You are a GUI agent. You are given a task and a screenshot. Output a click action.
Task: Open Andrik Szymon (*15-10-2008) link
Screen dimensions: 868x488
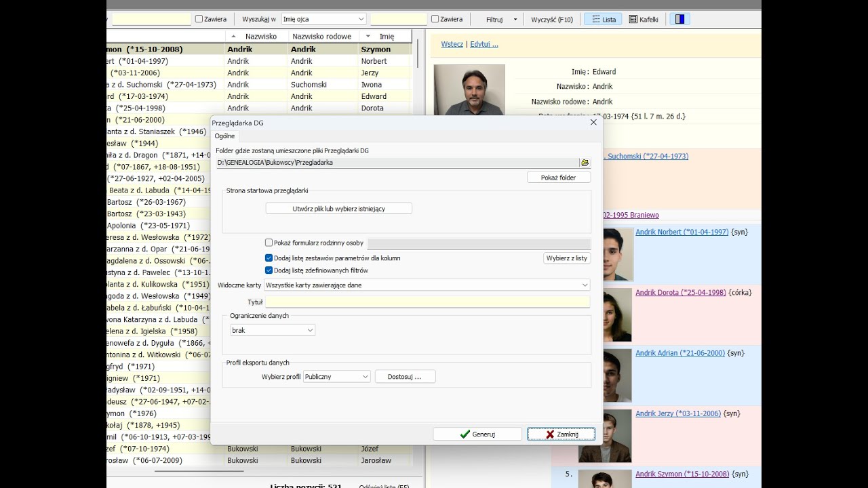tap(682, 474)
